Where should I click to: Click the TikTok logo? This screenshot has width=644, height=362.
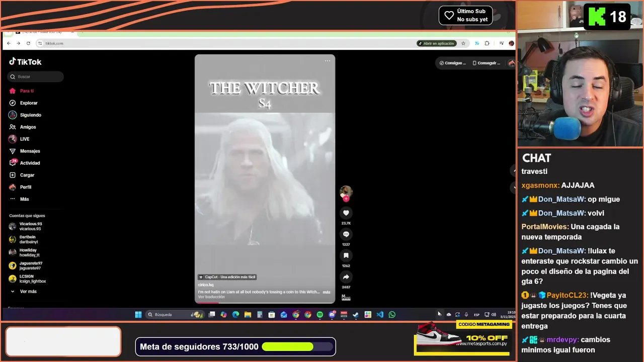(25, 62)
